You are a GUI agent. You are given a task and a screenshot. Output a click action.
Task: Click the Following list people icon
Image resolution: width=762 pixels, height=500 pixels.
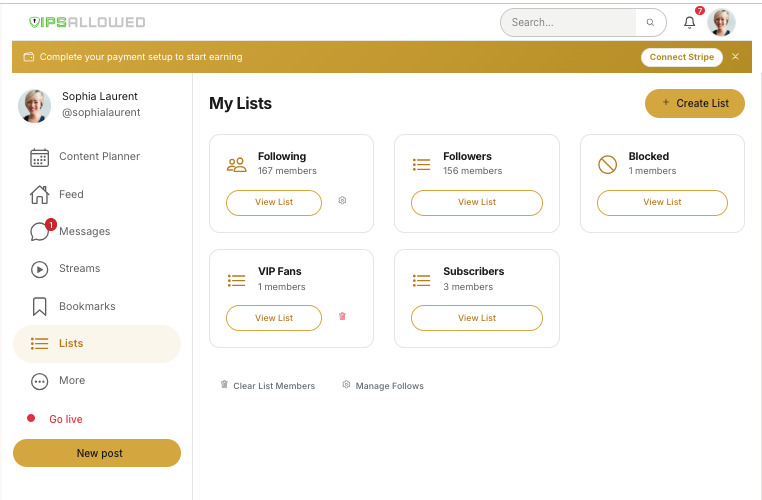pyautogui.click(x=236, y=164)
